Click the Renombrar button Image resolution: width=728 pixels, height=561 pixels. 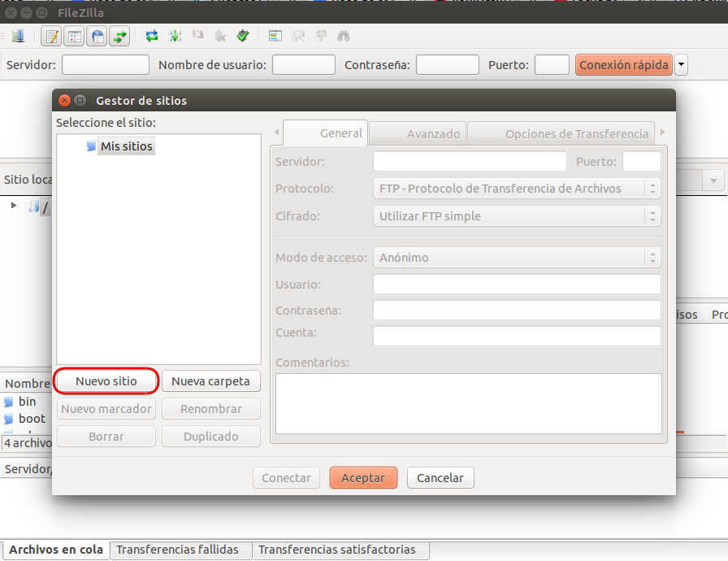point(210,409)
